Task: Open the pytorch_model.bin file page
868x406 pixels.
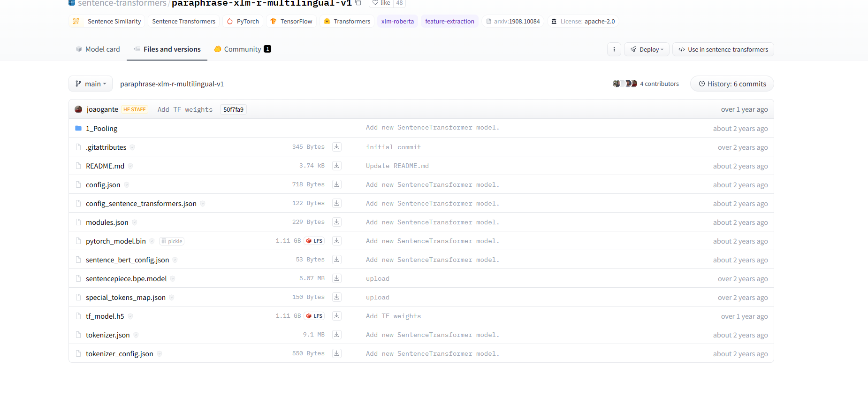Action: (116, 241)
